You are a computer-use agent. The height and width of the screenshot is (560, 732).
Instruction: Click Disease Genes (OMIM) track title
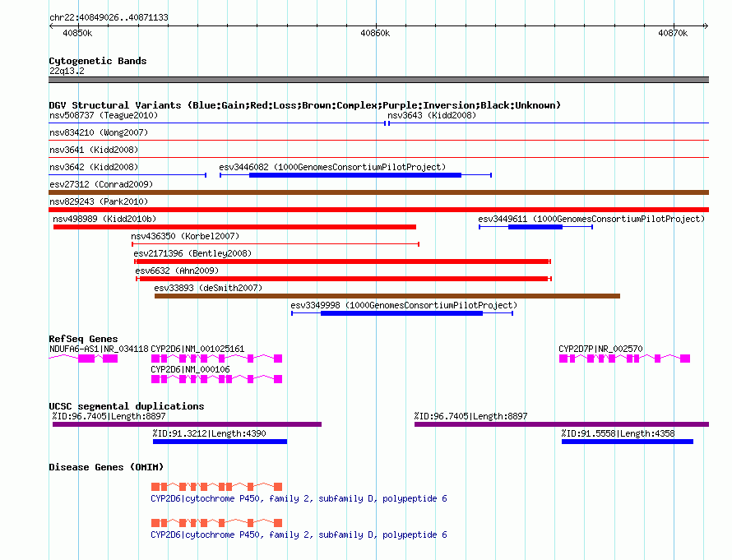tap(106, 467)
